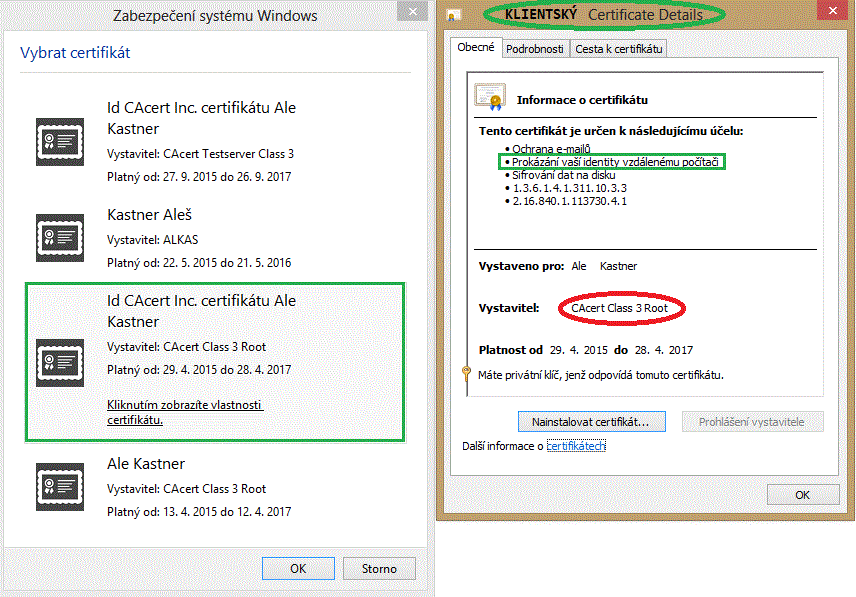Switch to the Podrobnosti tab

(x=534, y=48)
